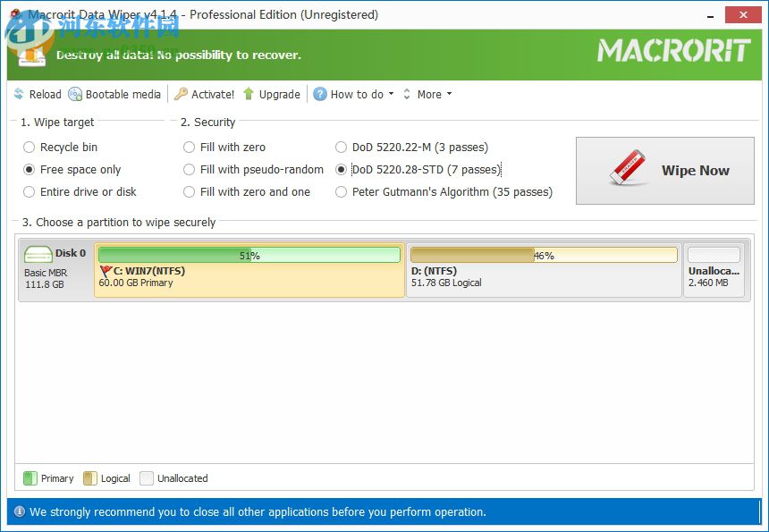Select Entire drive or disk option

[x=29, y=191]
